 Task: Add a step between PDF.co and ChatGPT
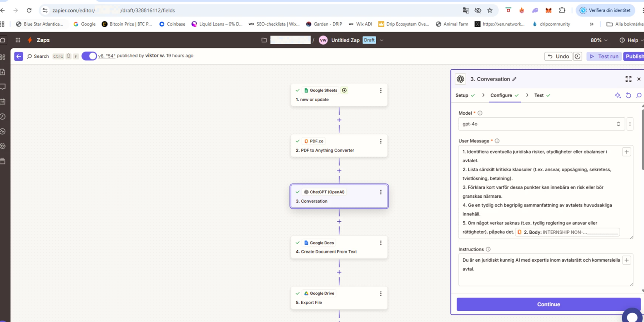[339, 170]
